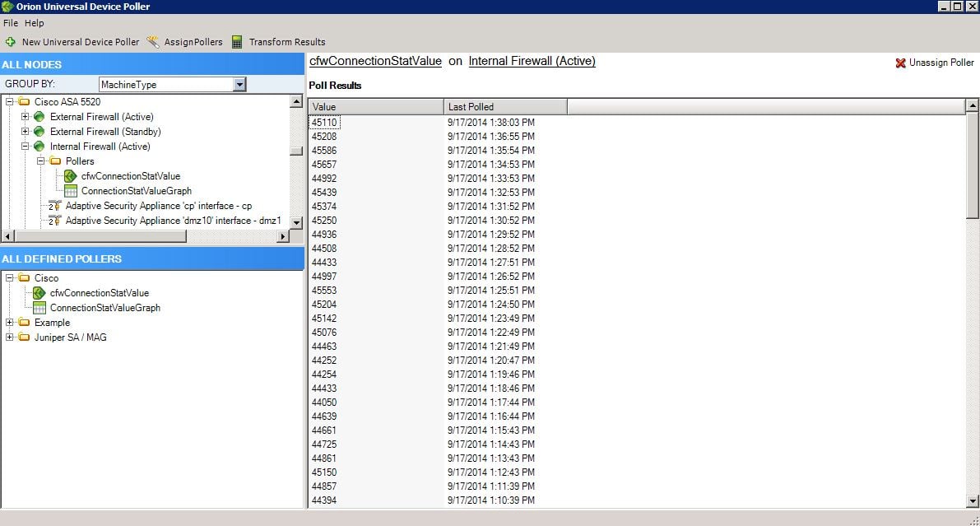Viewport: 980px width, 526px height.
Task: Click timestamp 9/17/2014 1:12:43 PM
Action: pyautogui.click(x=491, y=472)
